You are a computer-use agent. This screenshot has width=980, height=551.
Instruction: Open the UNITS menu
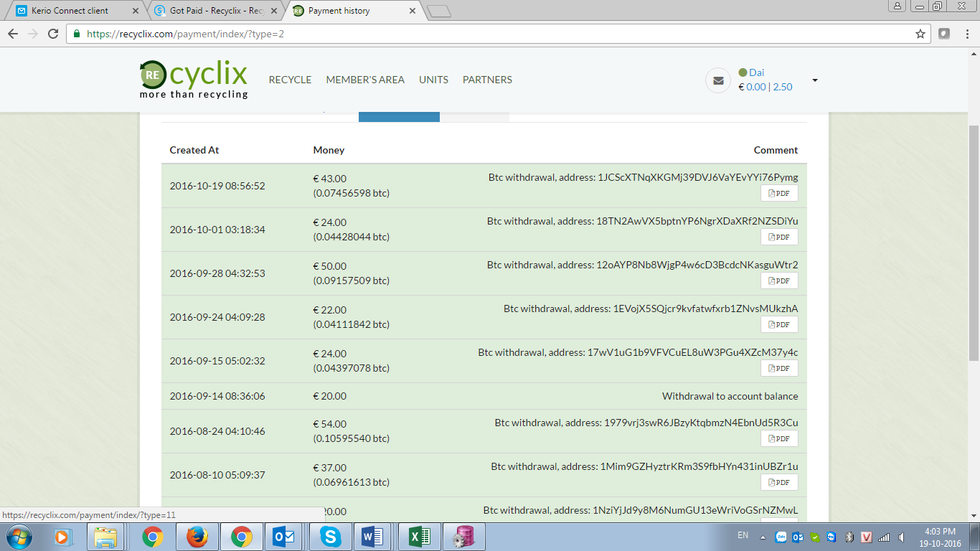pos(433,80)
